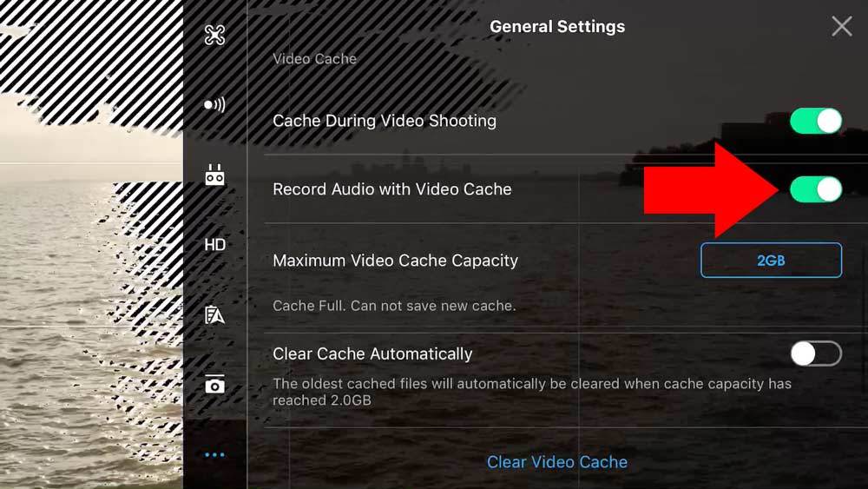Open the aircraft drone settings icon
Screen dimensions: 868x489
point(214,35)
